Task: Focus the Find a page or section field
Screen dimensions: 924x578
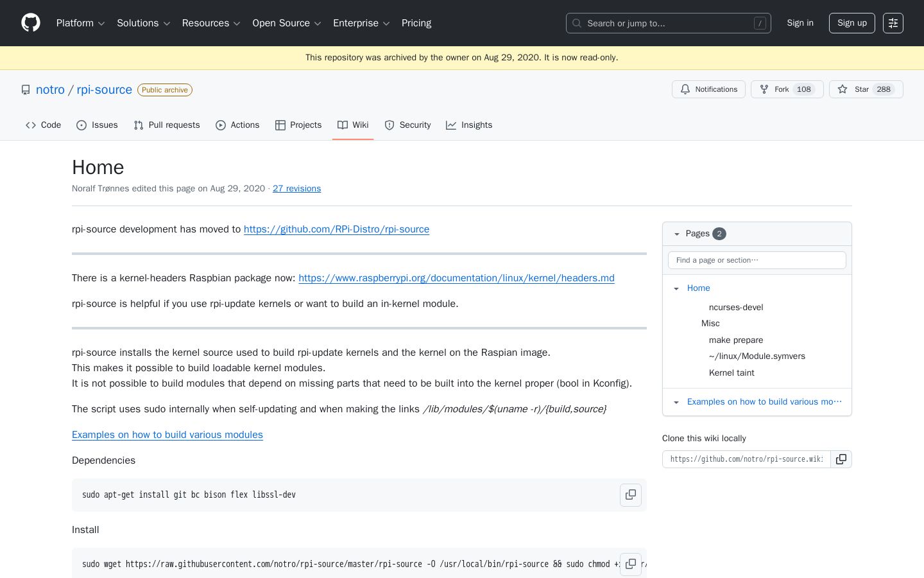Action: 757,260
